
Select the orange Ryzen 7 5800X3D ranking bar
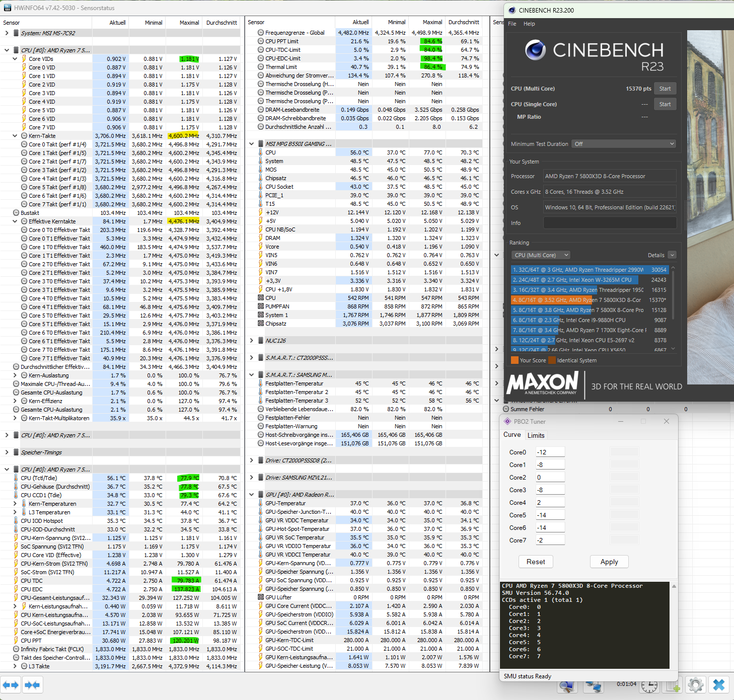[590, 300]
